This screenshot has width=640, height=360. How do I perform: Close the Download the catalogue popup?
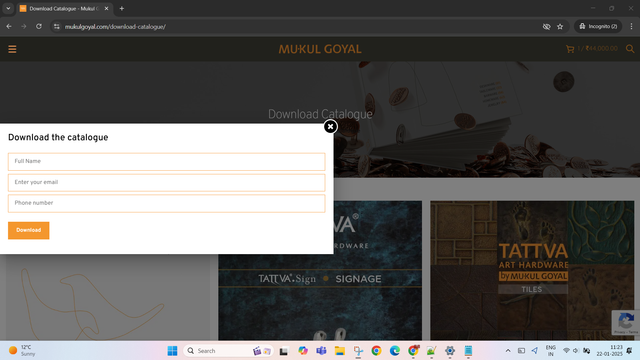pos(330,127)
